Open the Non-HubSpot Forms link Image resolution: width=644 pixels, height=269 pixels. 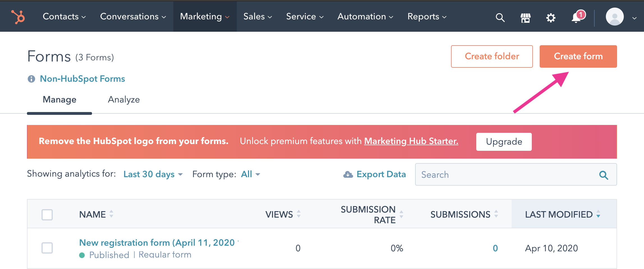pos(82,79)
